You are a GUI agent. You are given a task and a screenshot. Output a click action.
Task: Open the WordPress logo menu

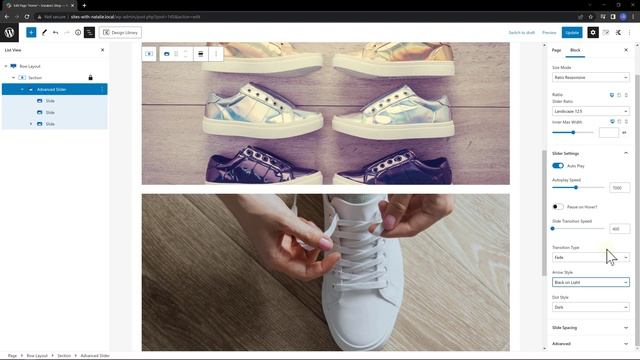click(x=9, y=32)
